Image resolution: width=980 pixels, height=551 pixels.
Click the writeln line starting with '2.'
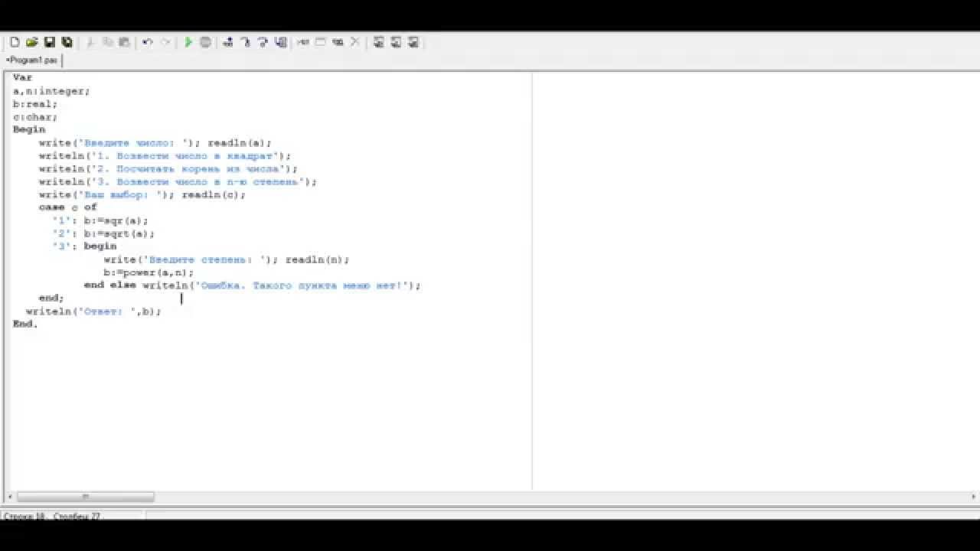tap(168, 169)
